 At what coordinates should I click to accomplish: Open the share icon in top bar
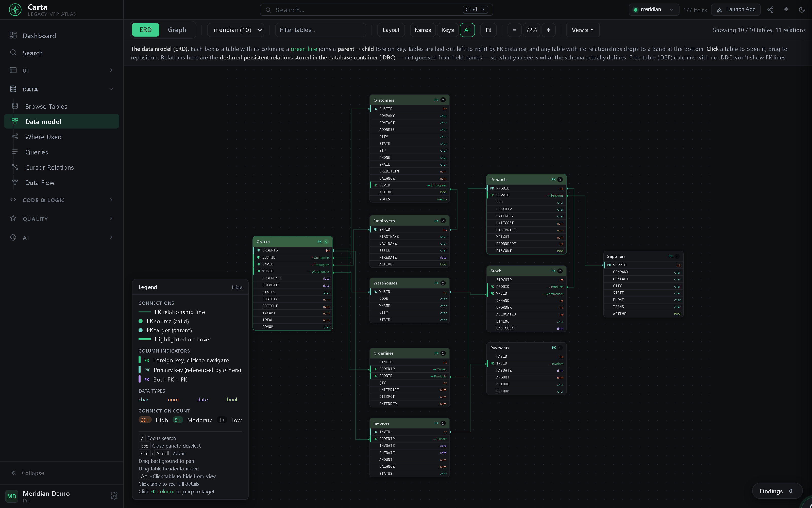[x=770, y=10]
